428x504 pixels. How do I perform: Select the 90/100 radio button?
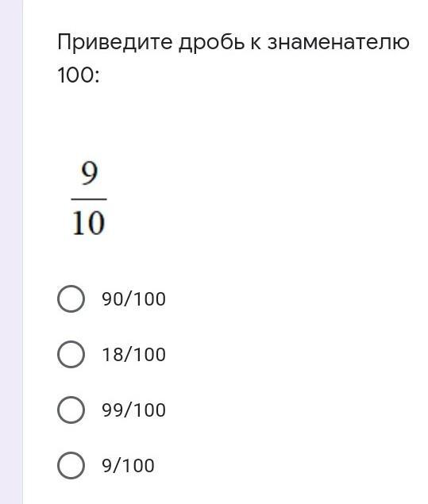click(x=71, y=299)
